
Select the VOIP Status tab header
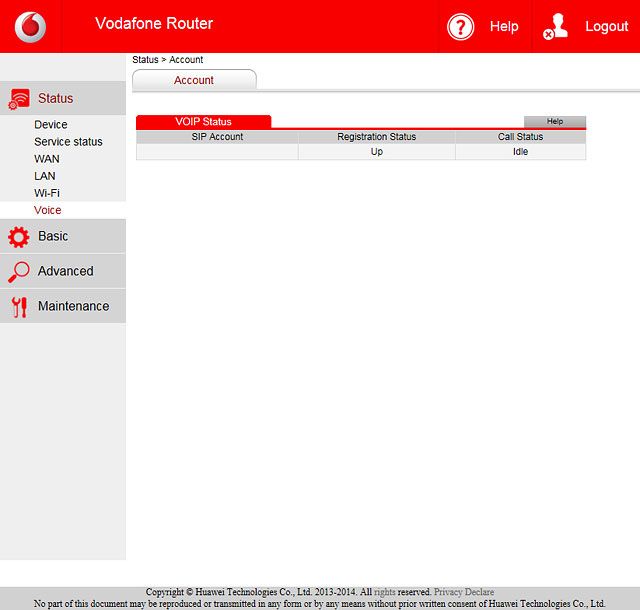(x=203, y=122)
